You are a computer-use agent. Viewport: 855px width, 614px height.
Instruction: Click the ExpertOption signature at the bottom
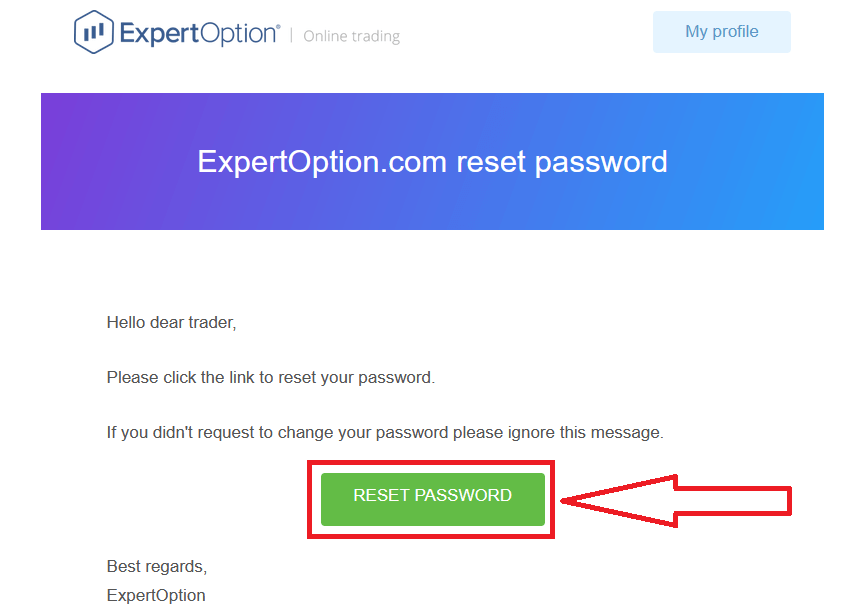tap(156, 594)
